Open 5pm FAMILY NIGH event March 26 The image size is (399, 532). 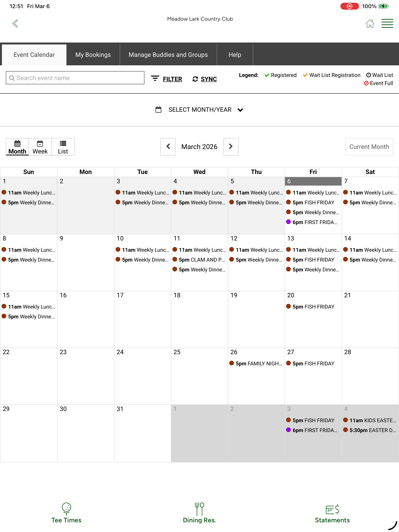[x=256, y=363]
